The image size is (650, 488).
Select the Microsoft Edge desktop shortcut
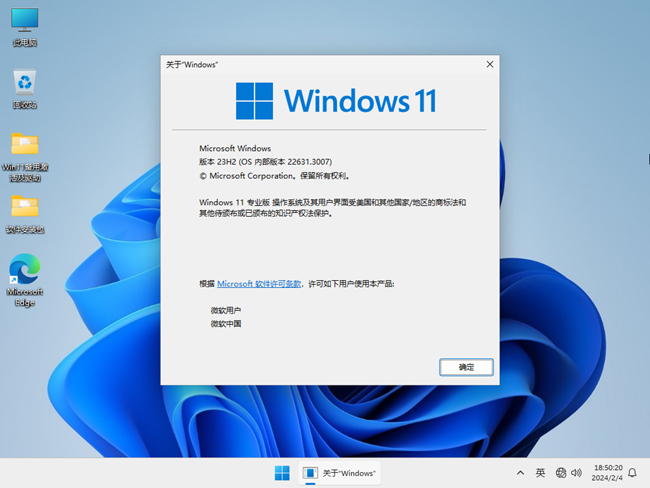click(x=24, y=280)
